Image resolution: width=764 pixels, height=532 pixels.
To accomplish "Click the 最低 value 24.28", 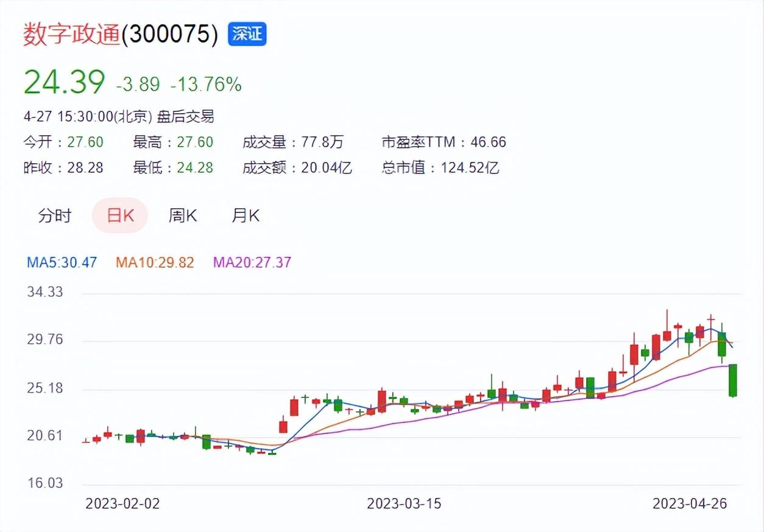I will coord(195,167).
